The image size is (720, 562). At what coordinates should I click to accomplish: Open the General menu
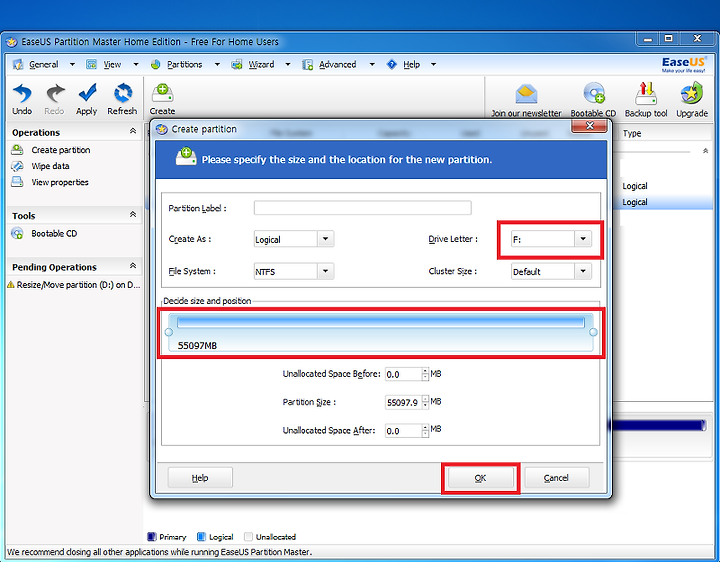pyautogui.click(x=44, y=64)
